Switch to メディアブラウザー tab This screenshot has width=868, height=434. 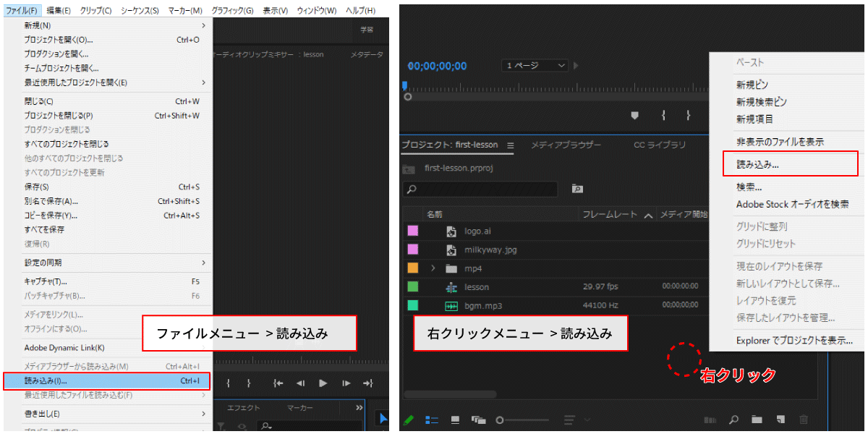point(566,145)
